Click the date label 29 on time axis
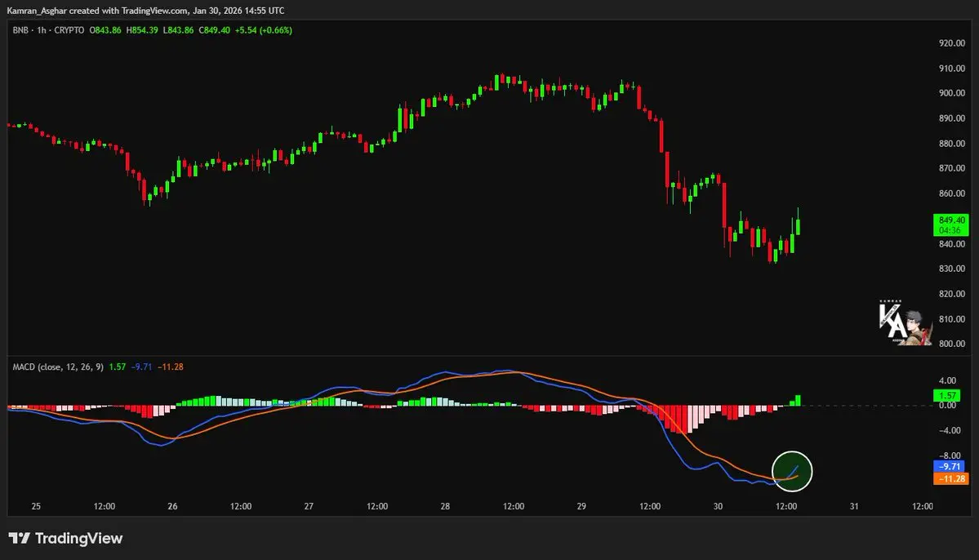The image size is (979, 560). [581, 506]
